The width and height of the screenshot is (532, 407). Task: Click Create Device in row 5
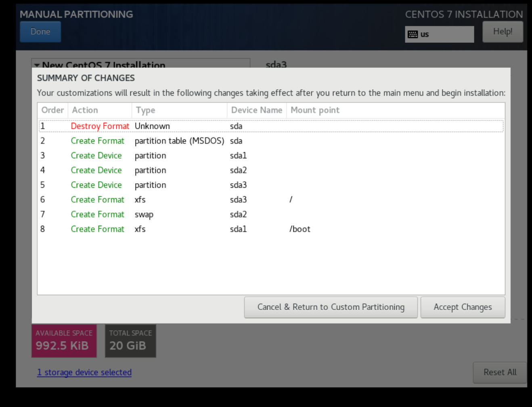96,185
